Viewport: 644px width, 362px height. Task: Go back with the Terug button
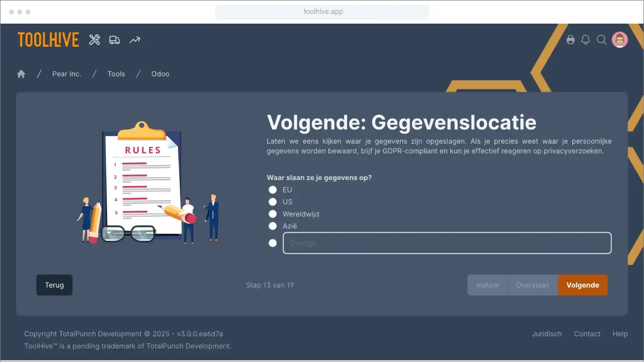(54, 285)
